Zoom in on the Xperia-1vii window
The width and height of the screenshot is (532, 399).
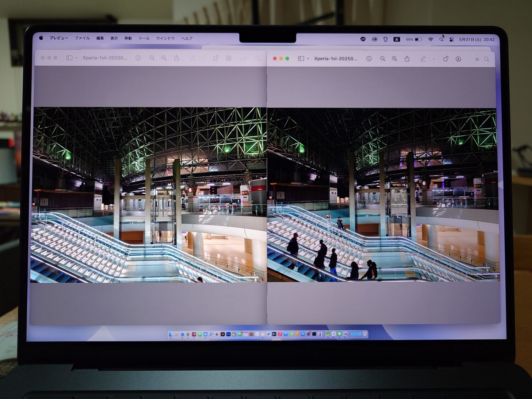click(x=164, y=58)
